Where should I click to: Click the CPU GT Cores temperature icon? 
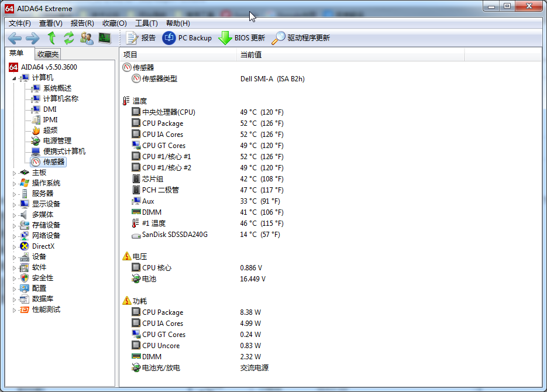point(136,146)
